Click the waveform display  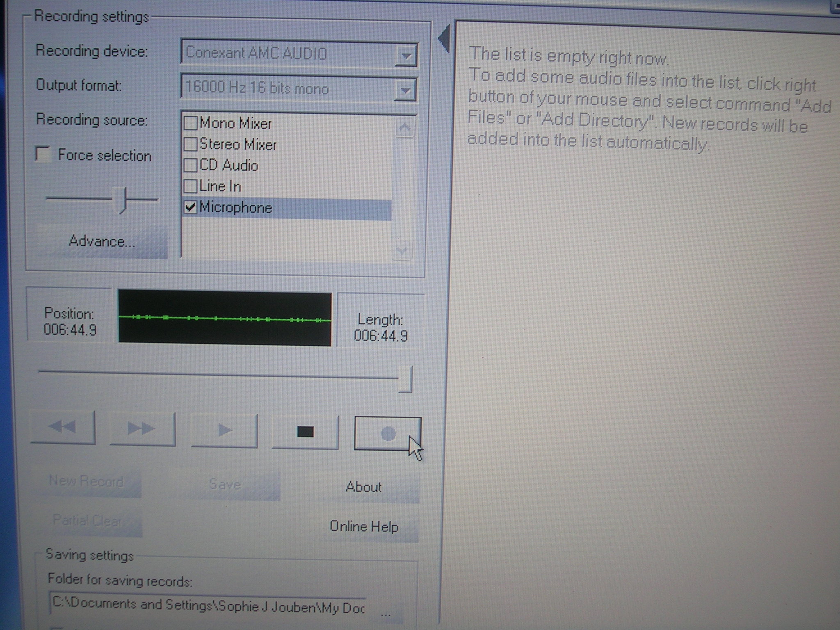coord(225,319)
